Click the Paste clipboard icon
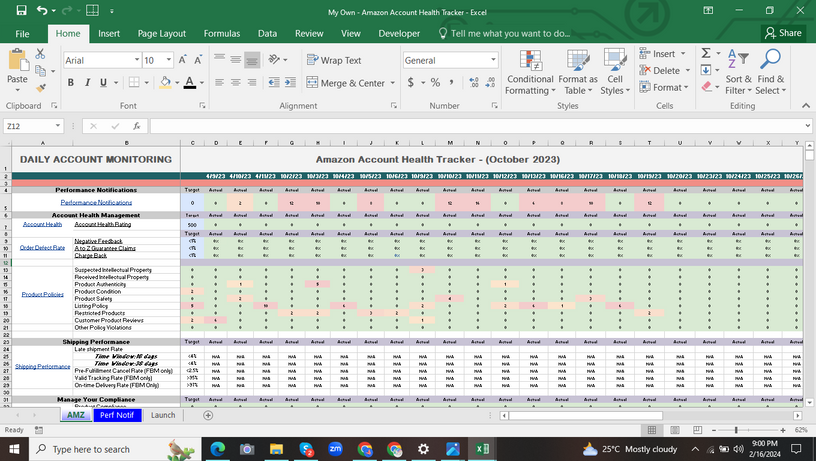Image resolution: width=816 pixels, height=461 pixels. (x=17, y=60)
